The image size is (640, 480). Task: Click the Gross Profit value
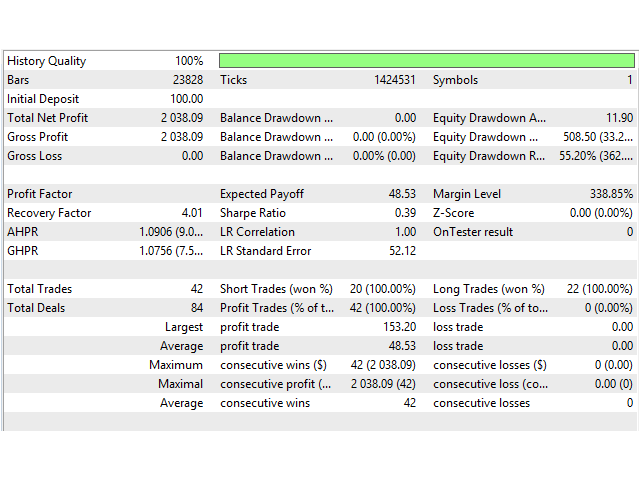[181, 137]
